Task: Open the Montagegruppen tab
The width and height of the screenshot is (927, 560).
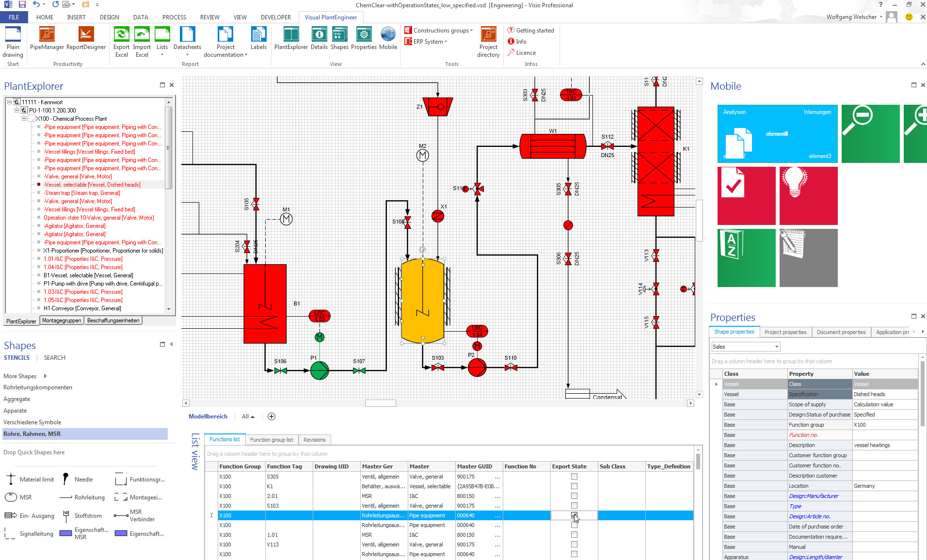Action: tap(62, 320)
